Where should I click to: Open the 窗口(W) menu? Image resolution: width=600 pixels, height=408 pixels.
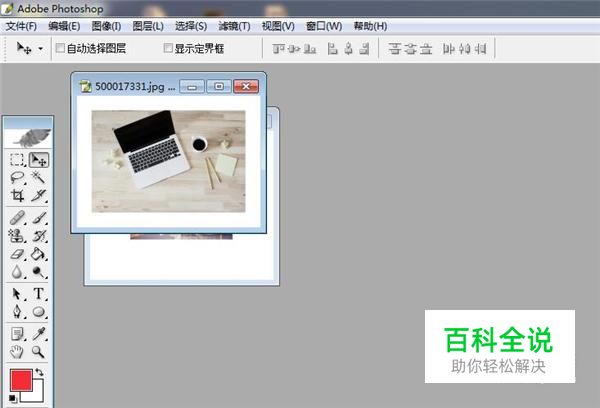click(324, 26)
